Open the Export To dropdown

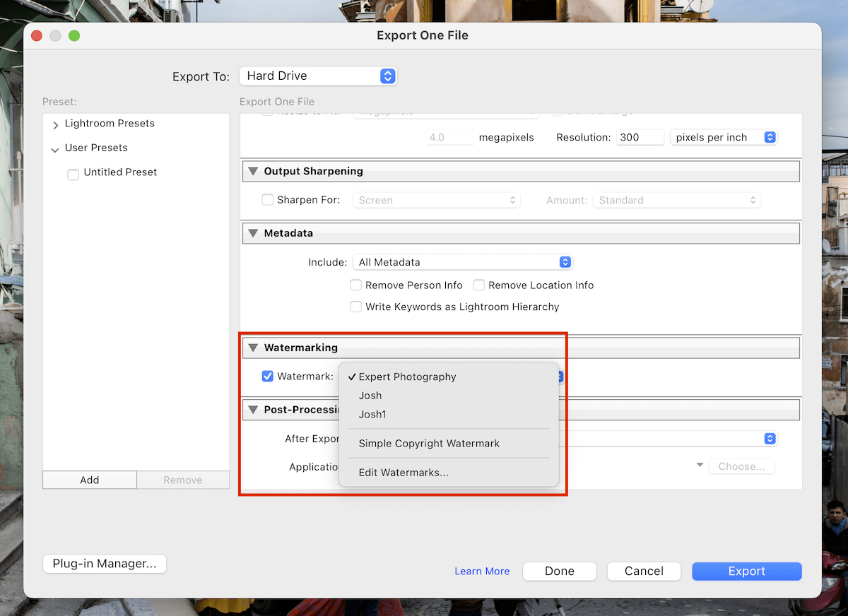(318, 76)
